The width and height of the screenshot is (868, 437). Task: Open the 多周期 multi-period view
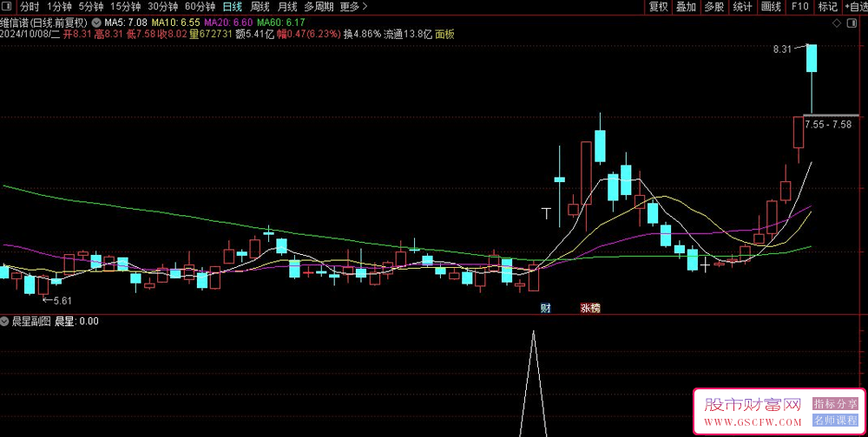coord(319,7)
